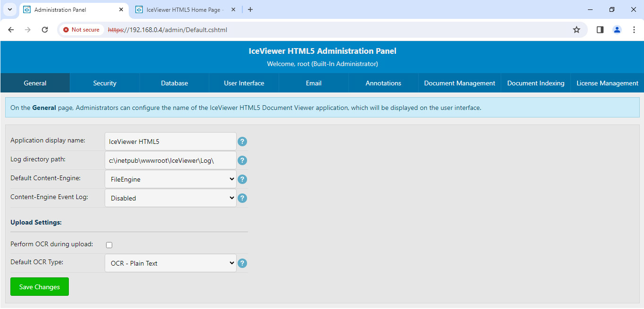This screenshot has width=644, height=309.
Task: Enable Perform OCR during upload checkbox
Action: pyautogui.click(x=109, y=245)
